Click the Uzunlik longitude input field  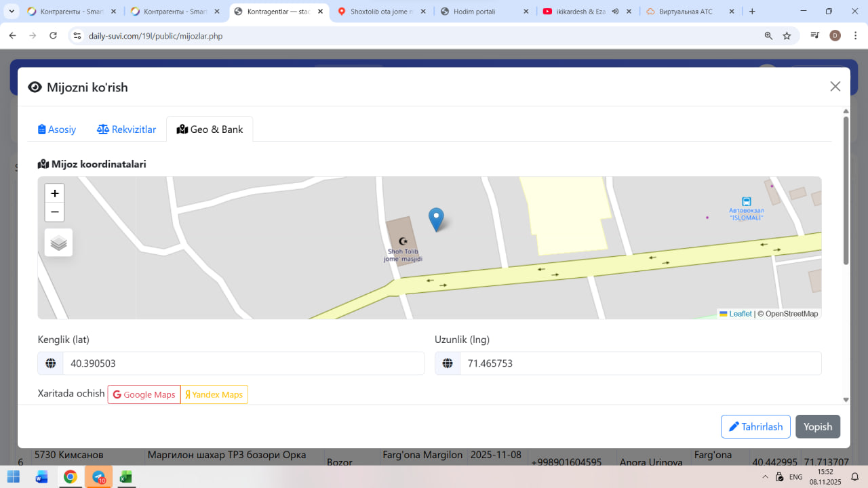(x=641, y=363)
